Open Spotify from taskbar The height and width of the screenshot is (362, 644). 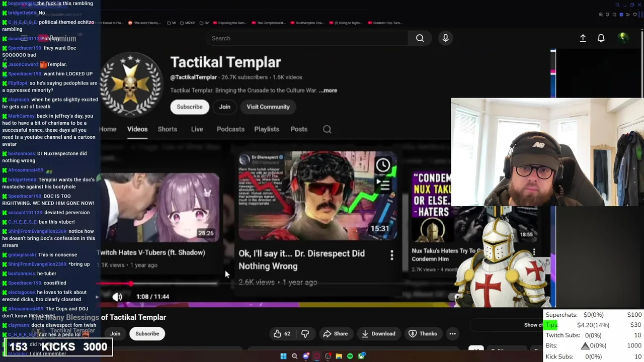pyautogui.click(x=350, y=356)
